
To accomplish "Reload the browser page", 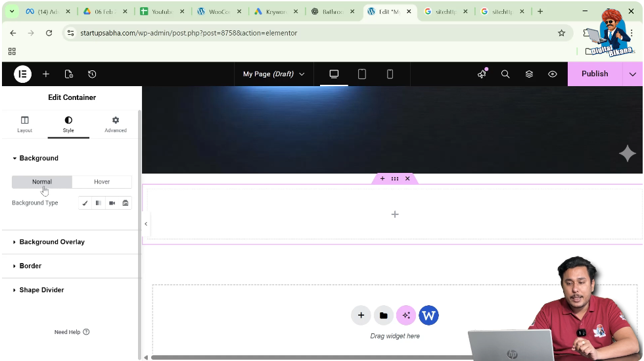I will (x=49, y=33).
